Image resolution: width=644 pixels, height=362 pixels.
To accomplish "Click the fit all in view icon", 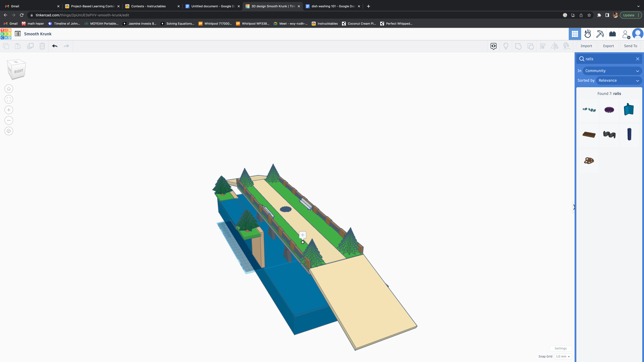I will (9, 99).
